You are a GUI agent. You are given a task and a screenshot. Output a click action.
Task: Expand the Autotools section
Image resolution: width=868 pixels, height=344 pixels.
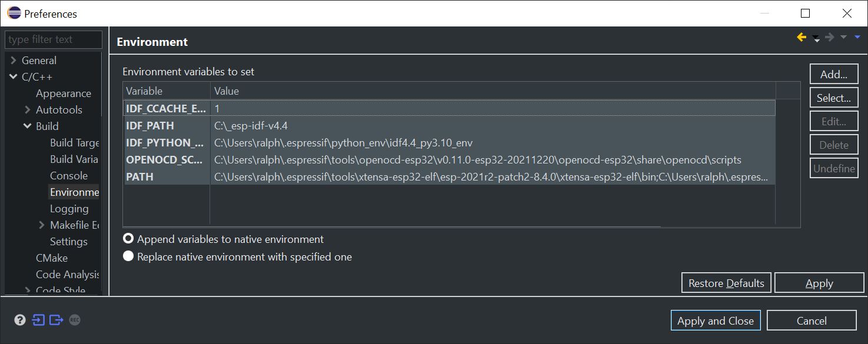(x=28, y=109)
